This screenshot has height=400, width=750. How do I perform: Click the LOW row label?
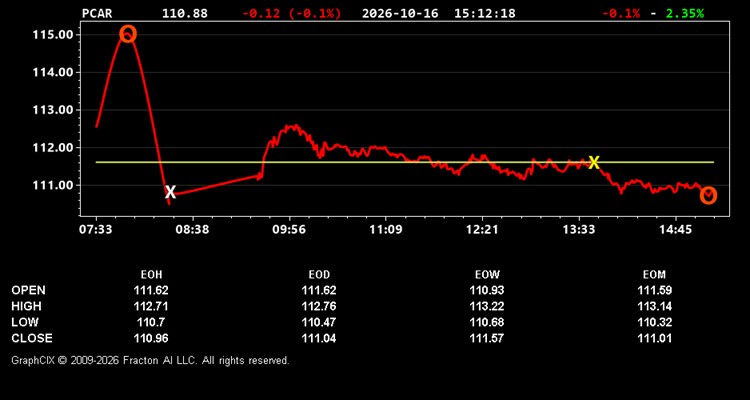point(25,322)
